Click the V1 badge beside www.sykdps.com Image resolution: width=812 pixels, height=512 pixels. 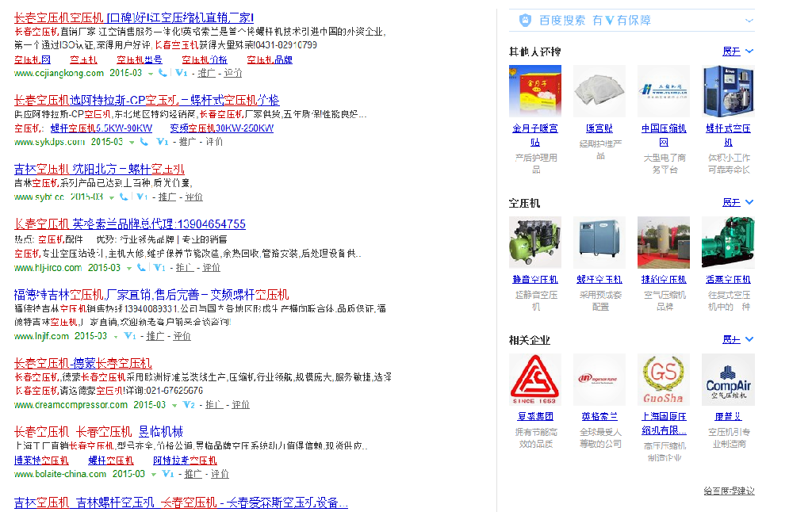[162, 142]
